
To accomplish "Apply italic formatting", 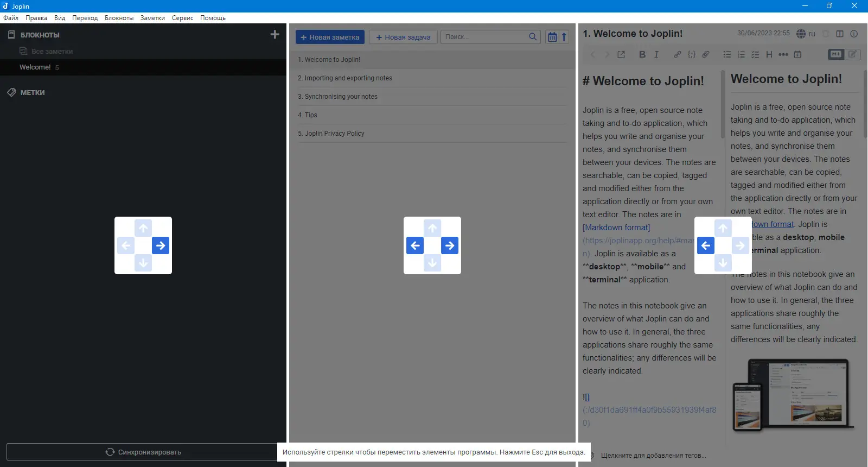I will click(656, 54).
